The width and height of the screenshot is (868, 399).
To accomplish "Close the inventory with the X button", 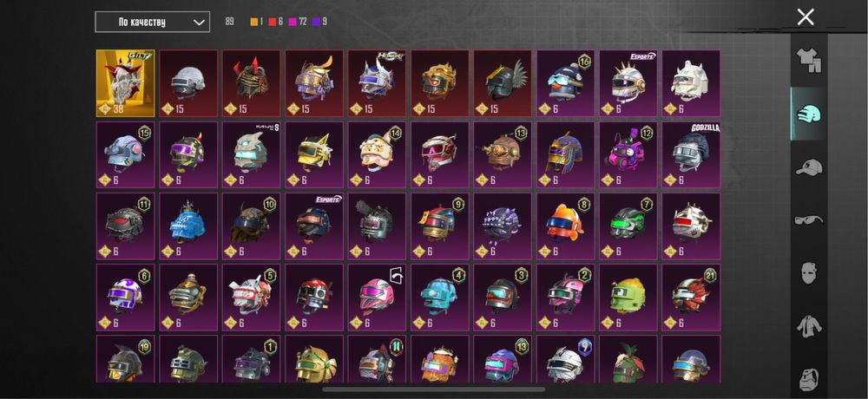I will [x=806, y=17].
